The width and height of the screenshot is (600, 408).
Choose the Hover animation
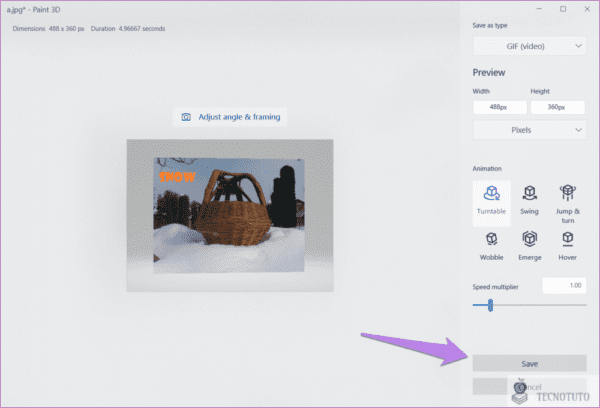click(567, 246)
